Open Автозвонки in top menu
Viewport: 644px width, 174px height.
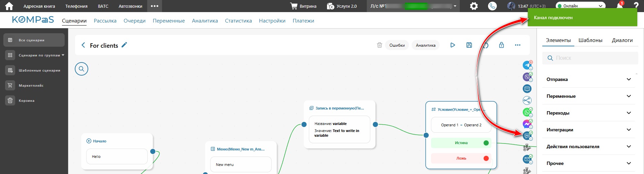coord(130,6)
